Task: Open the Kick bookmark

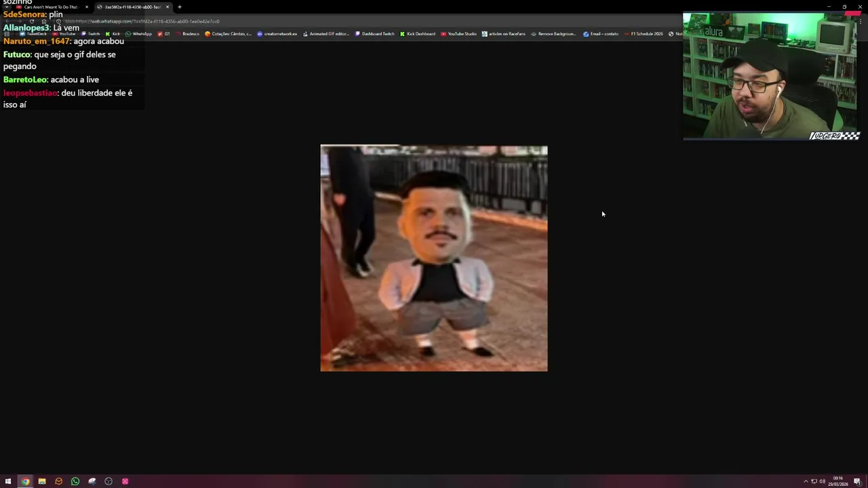Action: (x=113, y=34)
